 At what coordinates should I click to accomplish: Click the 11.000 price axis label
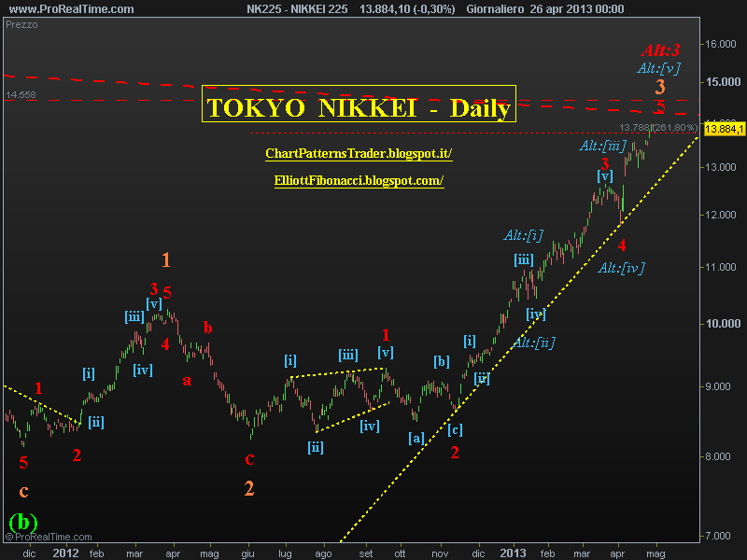click(x=721, y=267)
